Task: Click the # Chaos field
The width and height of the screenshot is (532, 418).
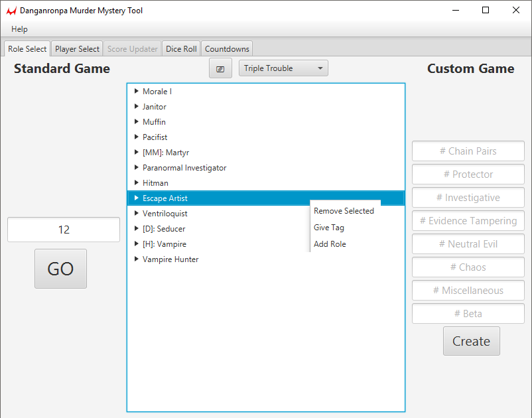Action: point(468,267)
